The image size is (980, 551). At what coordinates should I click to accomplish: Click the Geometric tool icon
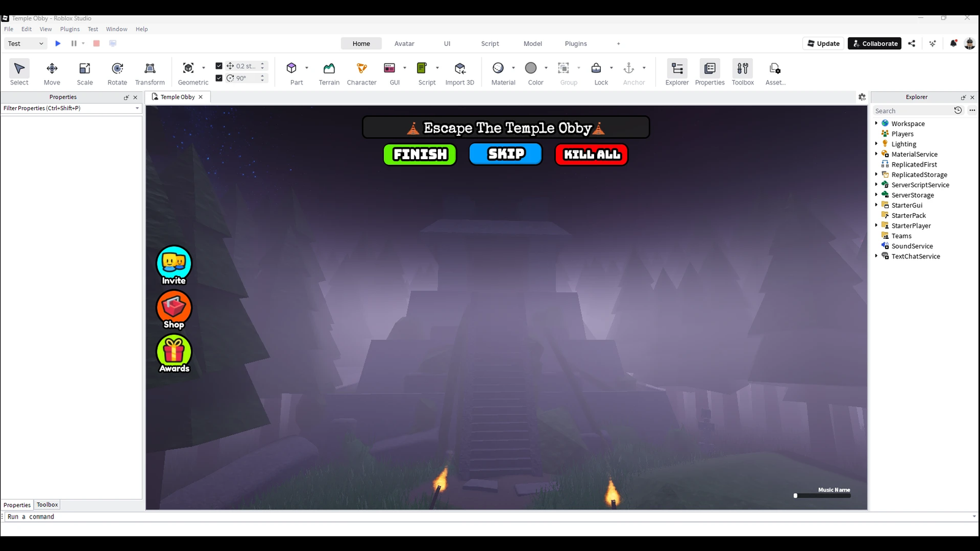(189, 68)
